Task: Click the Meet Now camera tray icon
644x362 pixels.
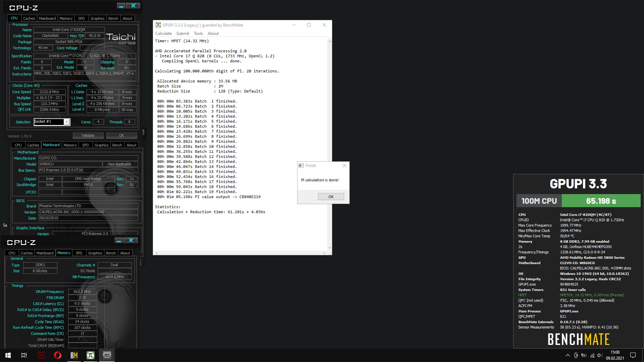Action: pos(576,355)
